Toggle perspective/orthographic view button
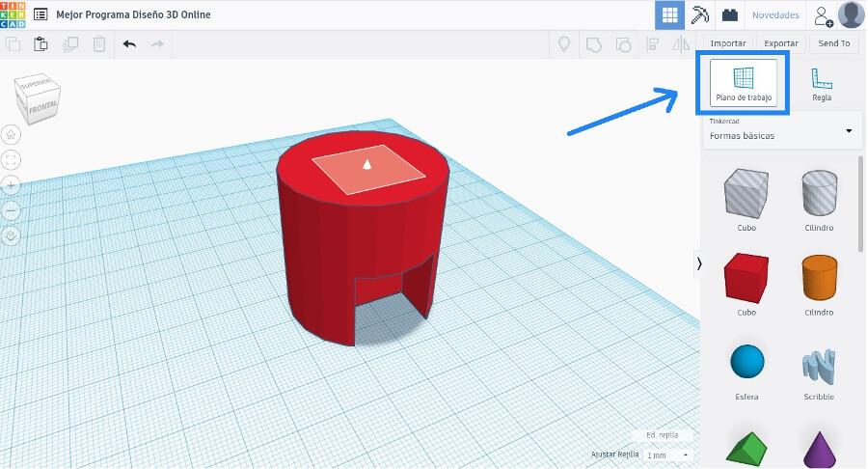The height and width of the screenshot is (469, 868). tap(11, 234)
